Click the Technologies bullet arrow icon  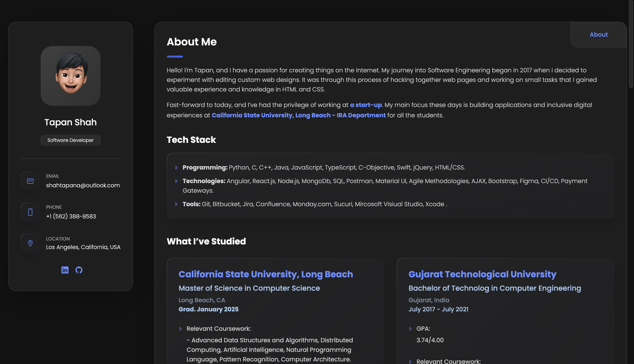coord(177,181)
